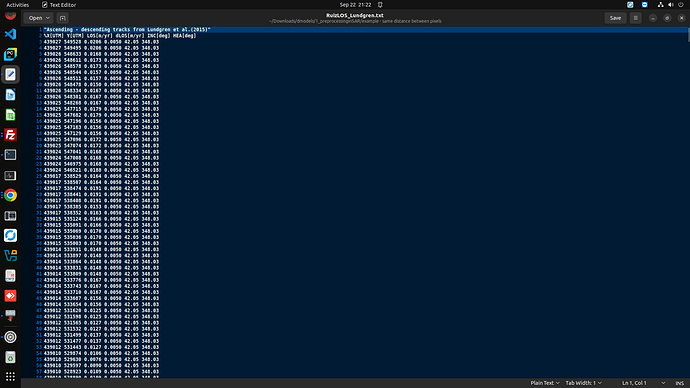Open the Ln 1, Col 1 position dropdown
Image resolution: width=690 pixels, height=388 pixels.
644,383
